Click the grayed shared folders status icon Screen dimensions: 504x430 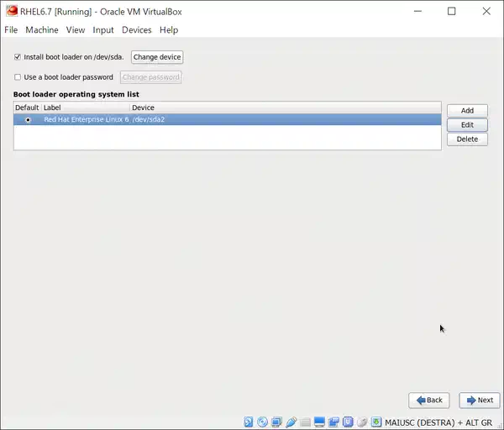click(x=305, y=422)
